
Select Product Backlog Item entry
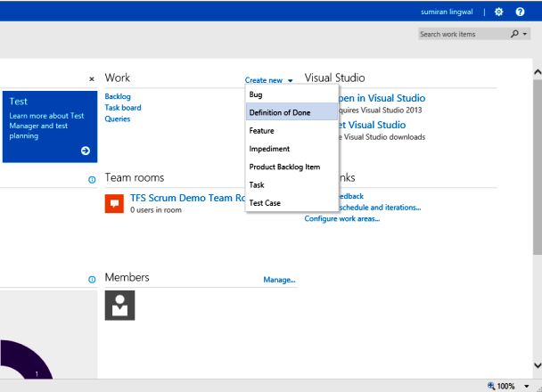point(292,167)
